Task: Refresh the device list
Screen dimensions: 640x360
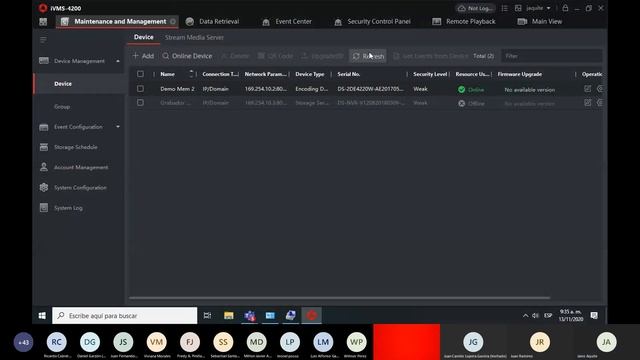Action: click(368, 56)
